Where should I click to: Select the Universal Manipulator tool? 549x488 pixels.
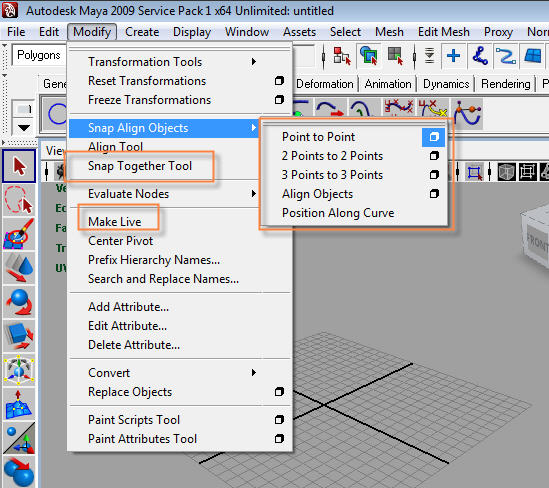point(19,369)
